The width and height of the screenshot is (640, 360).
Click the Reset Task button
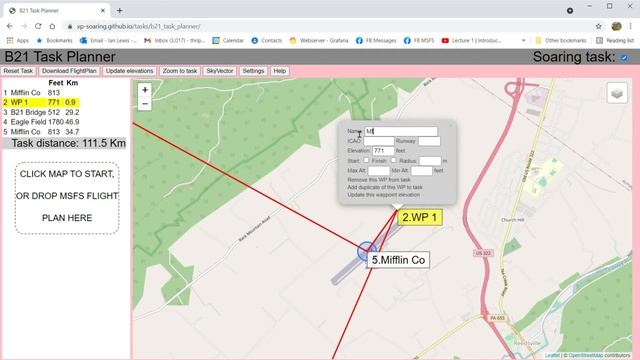(x=18, y=71)
